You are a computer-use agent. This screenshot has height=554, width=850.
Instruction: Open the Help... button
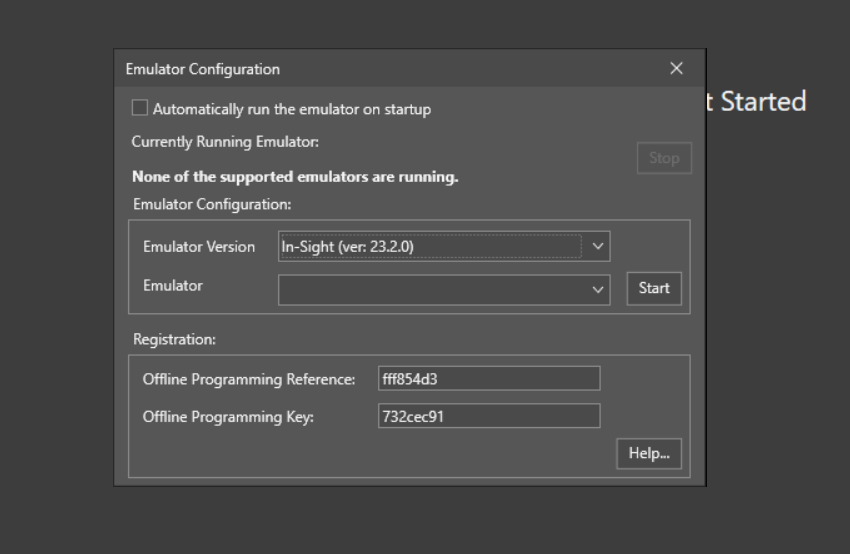(x=648, y=453)
